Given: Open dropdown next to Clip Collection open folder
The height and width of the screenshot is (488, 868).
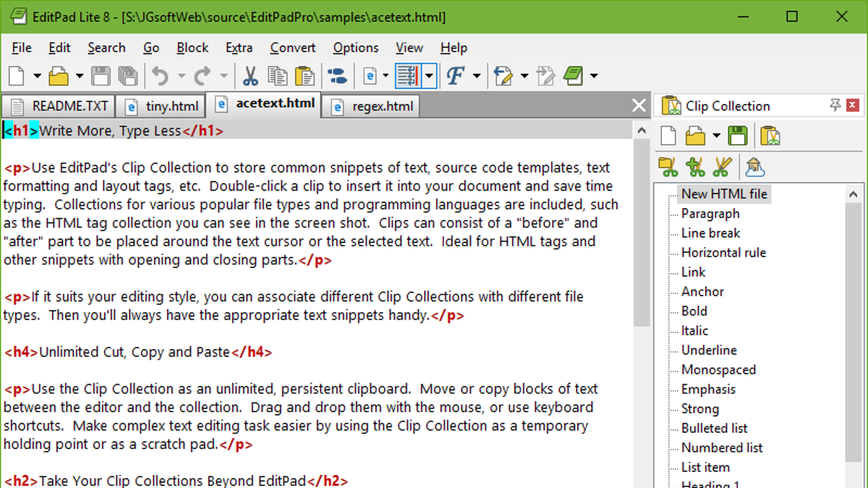Looking at the screenshot, I should click(x=716, y=136).
